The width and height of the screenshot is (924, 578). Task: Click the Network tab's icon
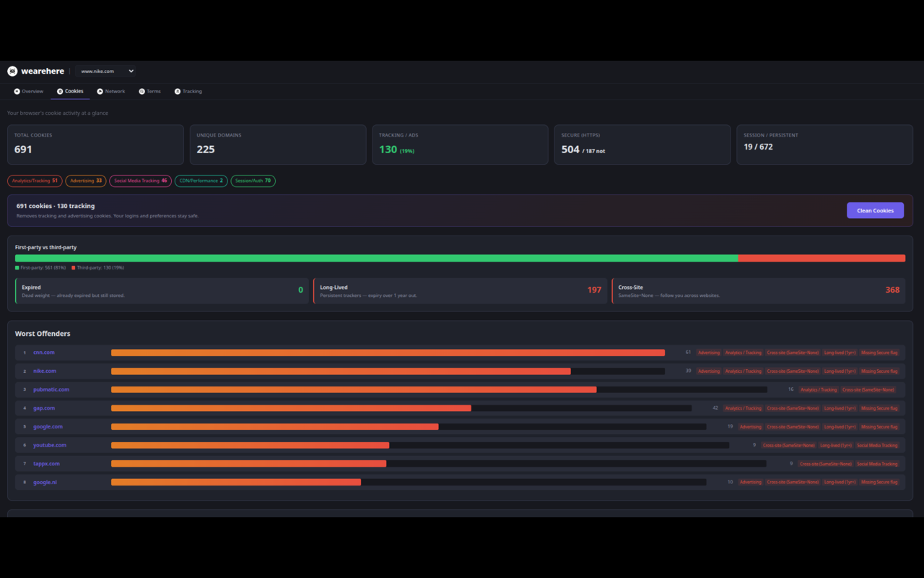click(100, 92)
